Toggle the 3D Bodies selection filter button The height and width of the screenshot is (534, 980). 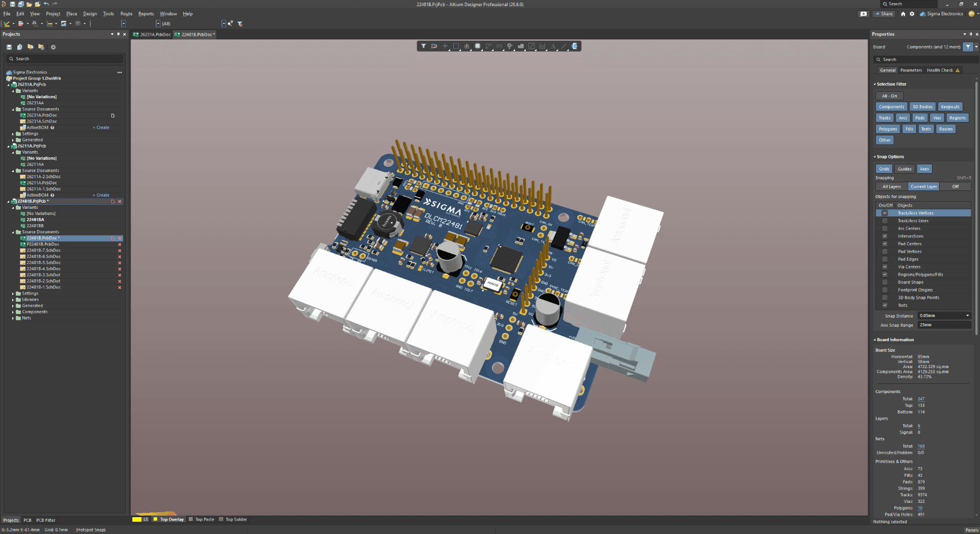coord(922,107)
